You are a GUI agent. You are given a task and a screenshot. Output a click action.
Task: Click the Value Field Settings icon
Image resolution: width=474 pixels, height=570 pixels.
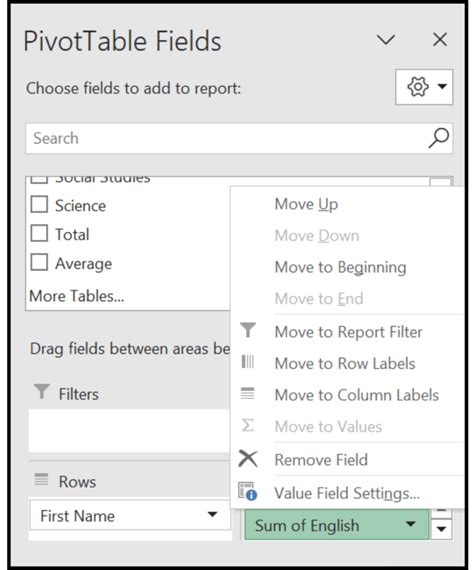point(248,491)
